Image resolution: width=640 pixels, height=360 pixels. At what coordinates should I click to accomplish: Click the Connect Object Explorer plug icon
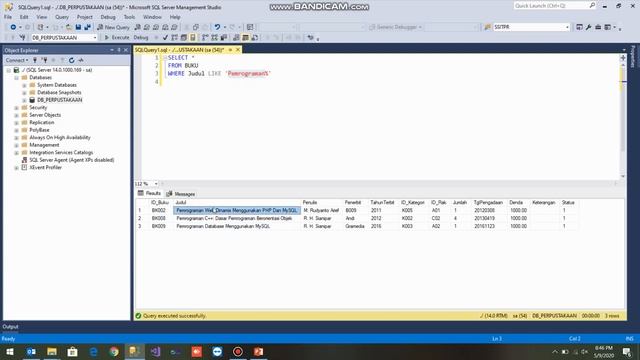pyautogui.click(x=35, y=60)
